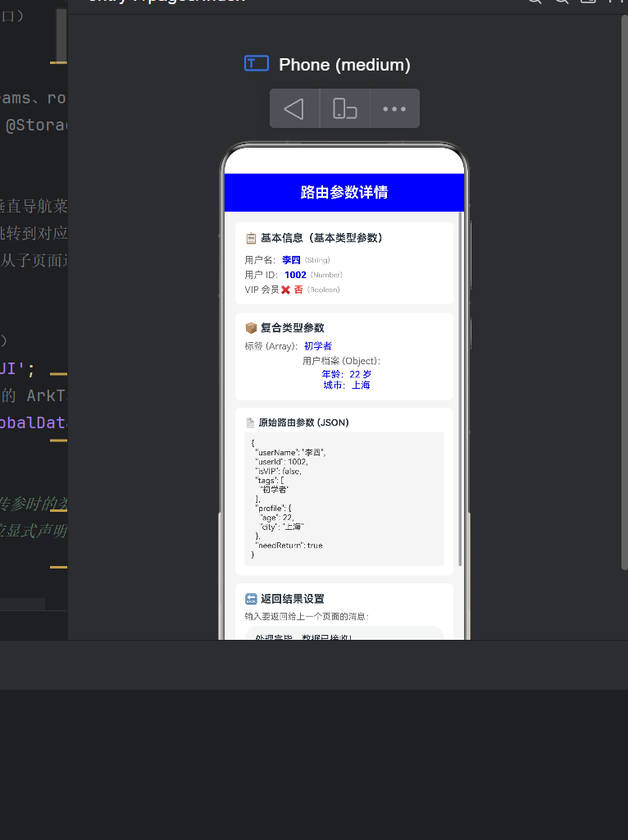Click the blue 初学者 tag value
The height and width of the screenshot is (840, 628).
point(318,346)
